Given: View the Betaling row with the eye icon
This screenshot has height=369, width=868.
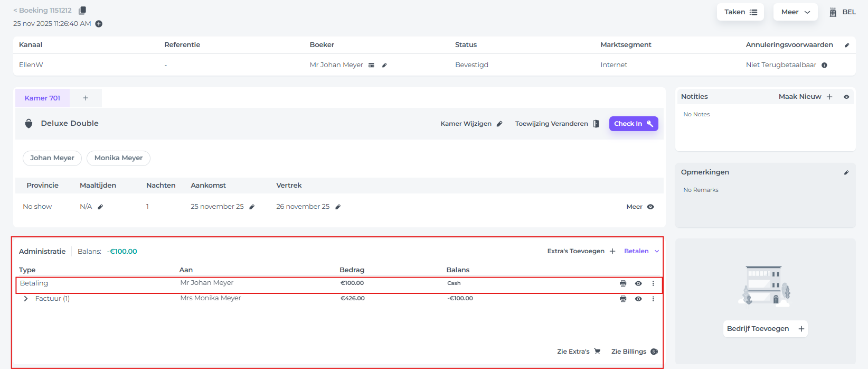Looking at the screenshot, I should tap(638, 283).
